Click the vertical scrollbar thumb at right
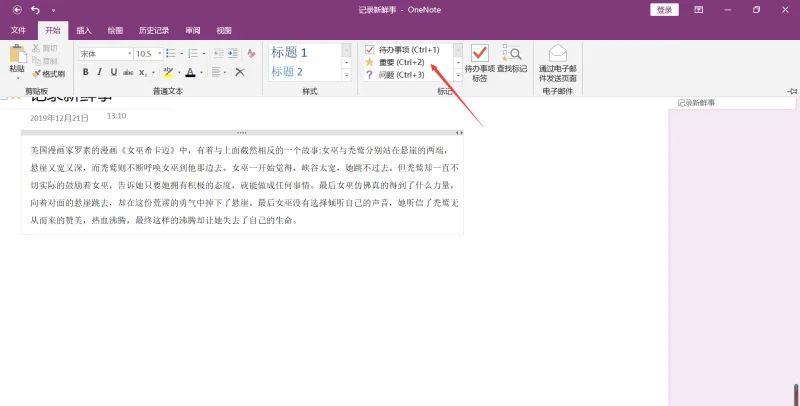Image resolution: width=800 pixels, height=406 pixels. click(796, 395)
